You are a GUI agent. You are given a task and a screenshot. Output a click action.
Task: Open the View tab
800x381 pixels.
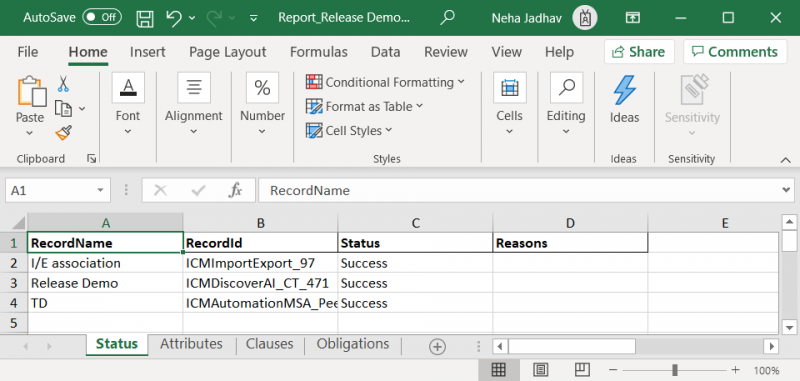pos(507,52)
